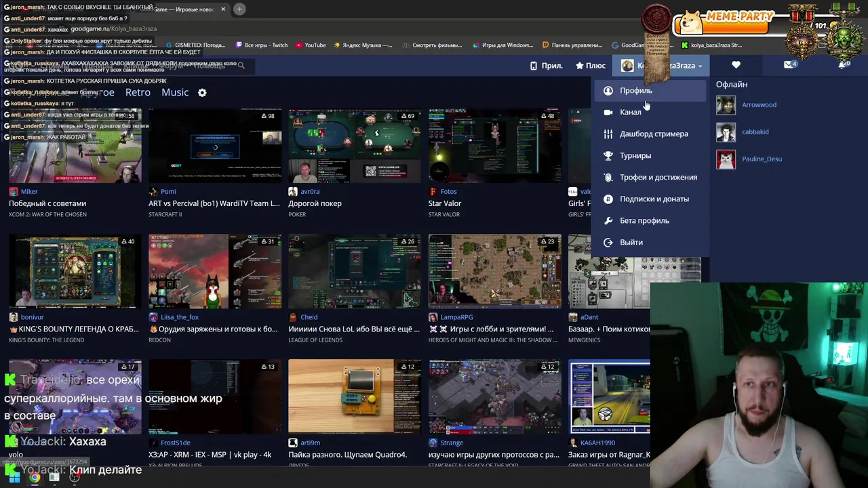Open streamer Fotos's channel name
This screenshot has height=488, width=868.
point(448,192)
